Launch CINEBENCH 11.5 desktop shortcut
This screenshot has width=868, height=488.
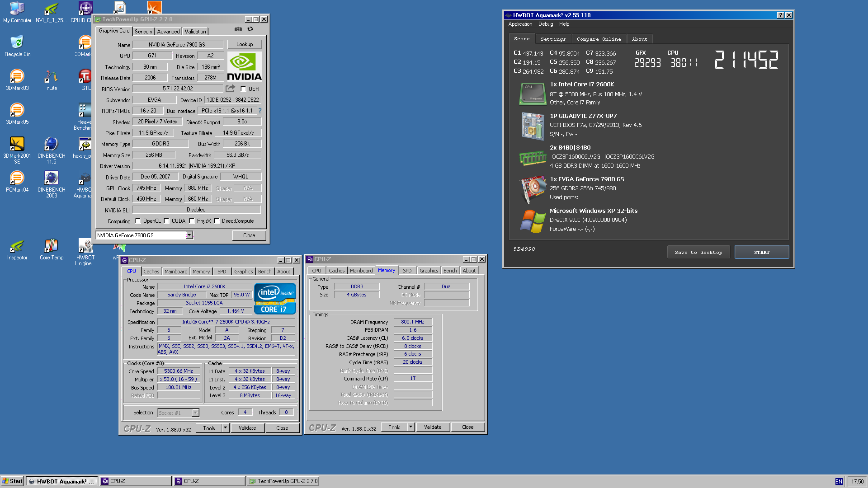click(x=52, y=150)
